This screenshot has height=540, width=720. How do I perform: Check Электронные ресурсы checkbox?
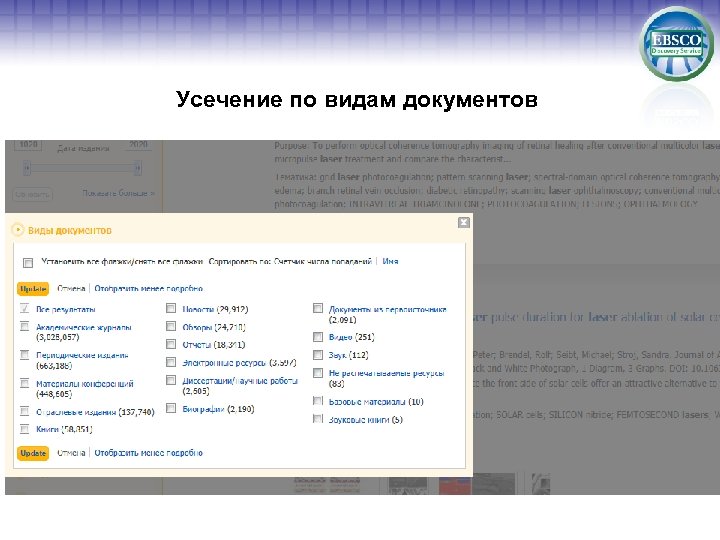(171, 362)
